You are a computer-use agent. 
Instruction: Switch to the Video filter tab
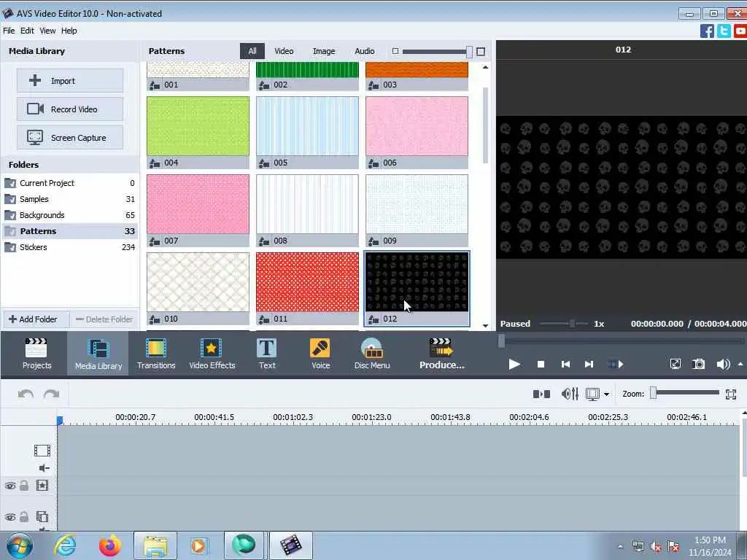coord(284,51)
